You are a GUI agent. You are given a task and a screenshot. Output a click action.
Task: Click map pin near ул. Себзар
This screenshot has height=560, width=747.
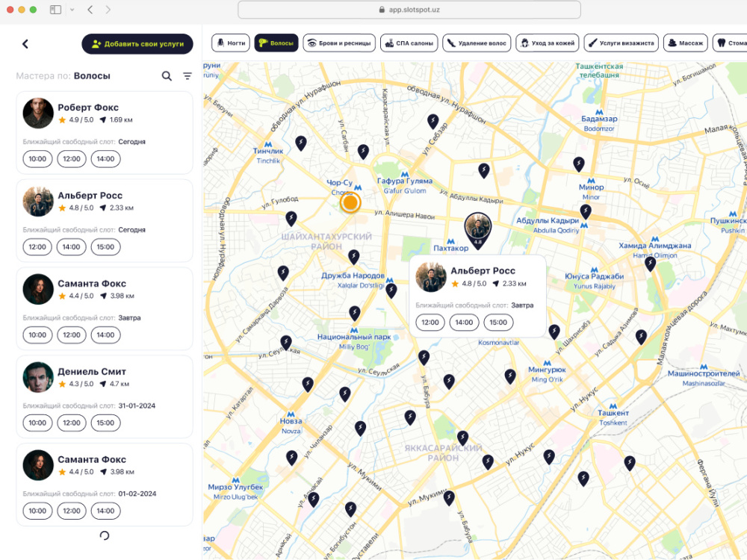[433, 121]
